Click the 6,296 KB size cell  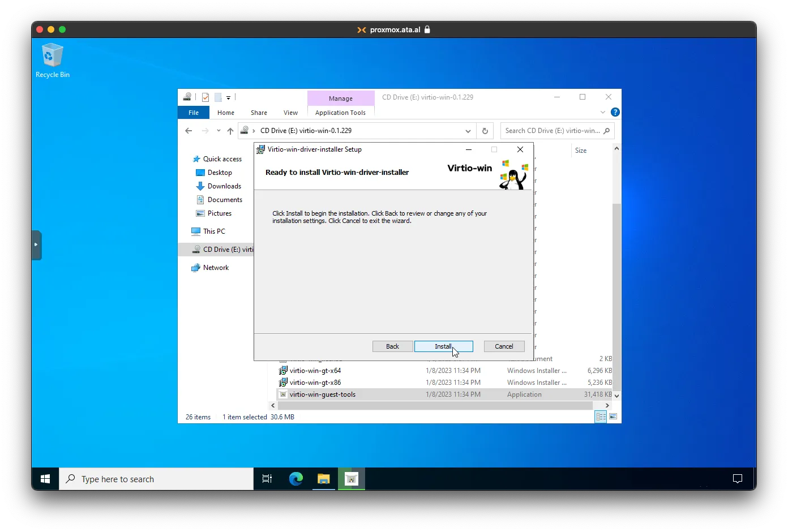599,371
